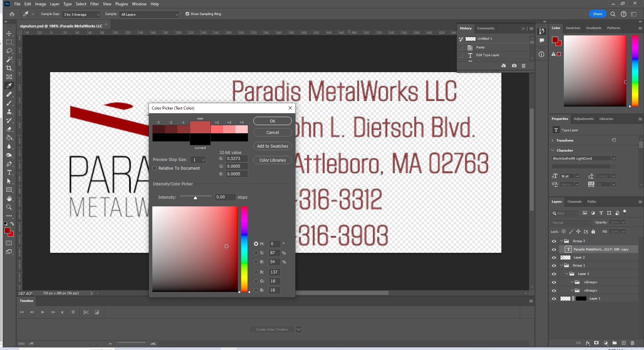
Task: Hide the Layer 2 layer
Action: (x=554, y=257)
